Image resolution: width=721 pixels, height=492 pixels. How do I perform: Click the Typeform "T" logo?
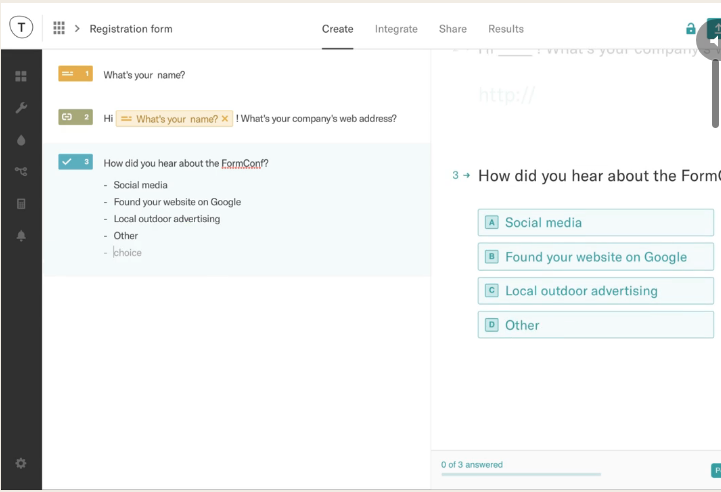click(x=21, y=28)
